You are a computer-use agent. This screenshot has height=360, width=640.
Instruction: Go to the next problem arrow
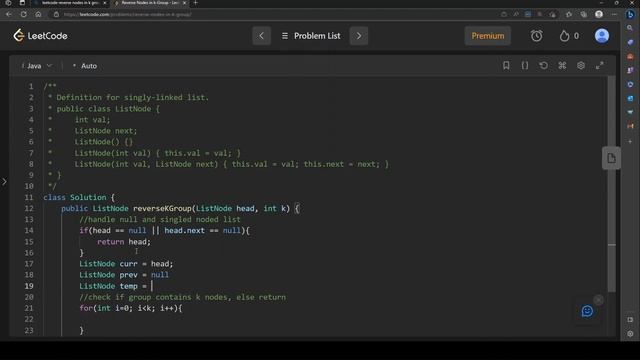coord(359,36)
